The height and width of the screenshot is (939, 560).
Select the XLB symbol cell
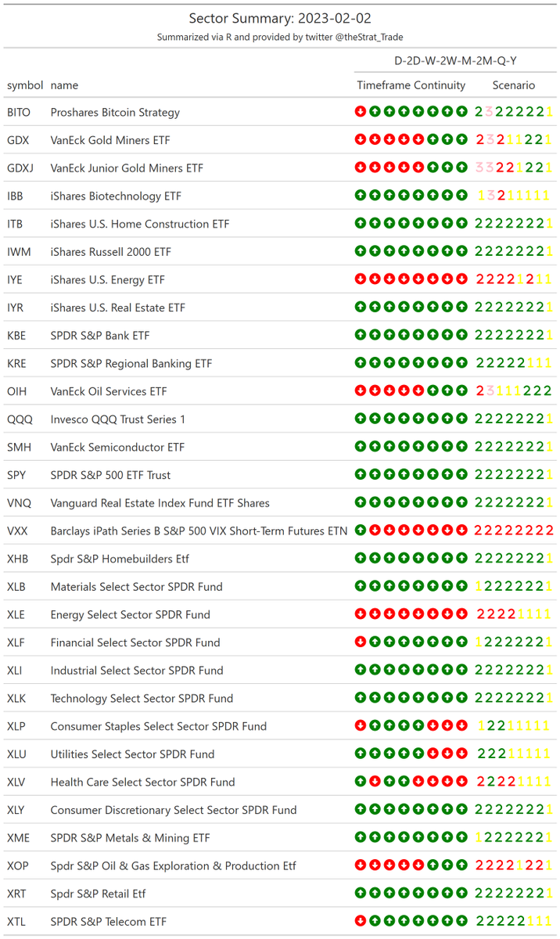tap(16, 587)
